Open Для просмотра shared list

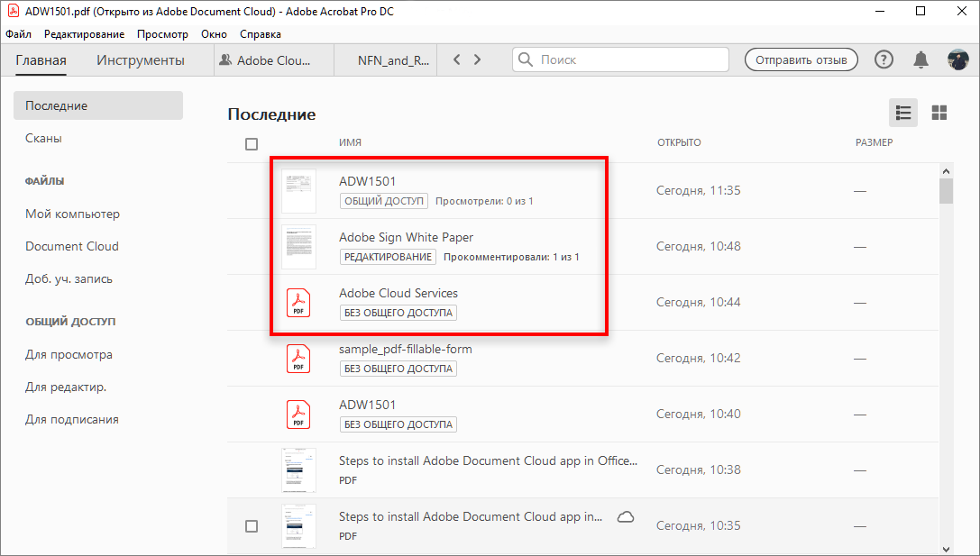[69, 354]
